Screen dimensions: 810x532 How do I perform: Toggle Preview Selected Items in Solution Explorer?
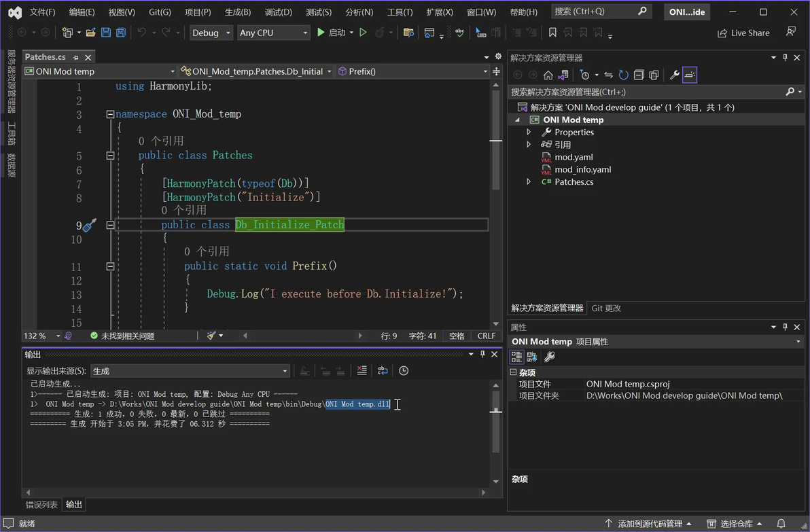[690, 75]
